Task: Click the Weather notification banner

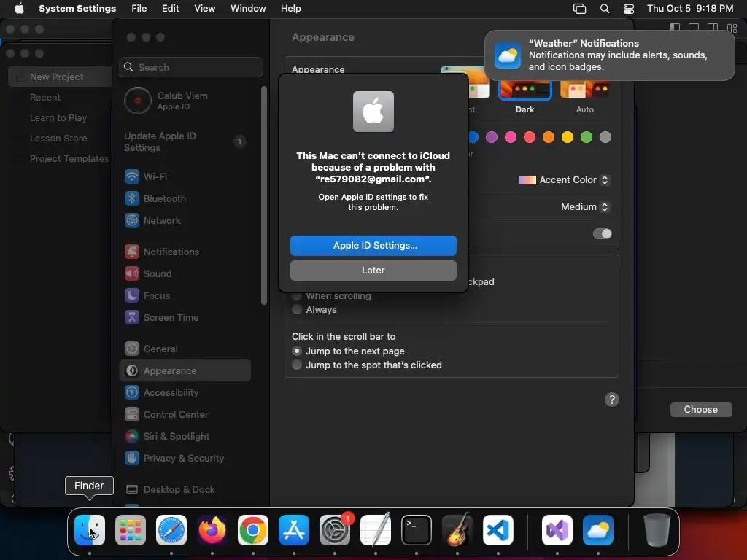Action: [x=610, y=55]
